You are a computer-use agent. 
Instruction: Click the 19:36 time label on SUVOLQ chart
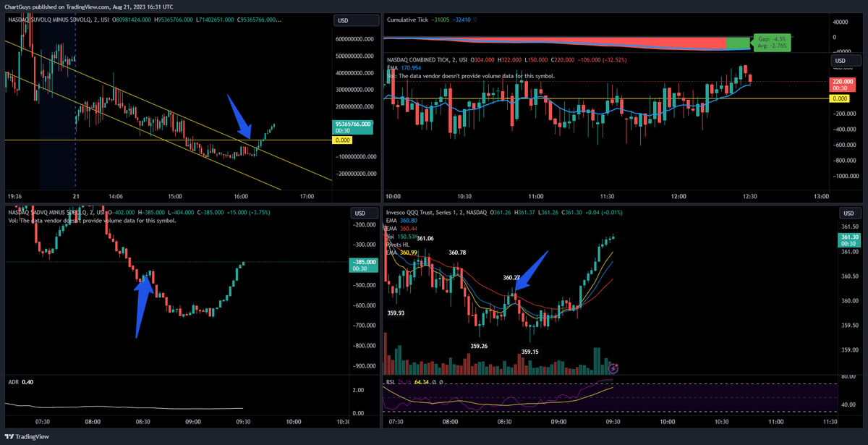tap(14, 196)
